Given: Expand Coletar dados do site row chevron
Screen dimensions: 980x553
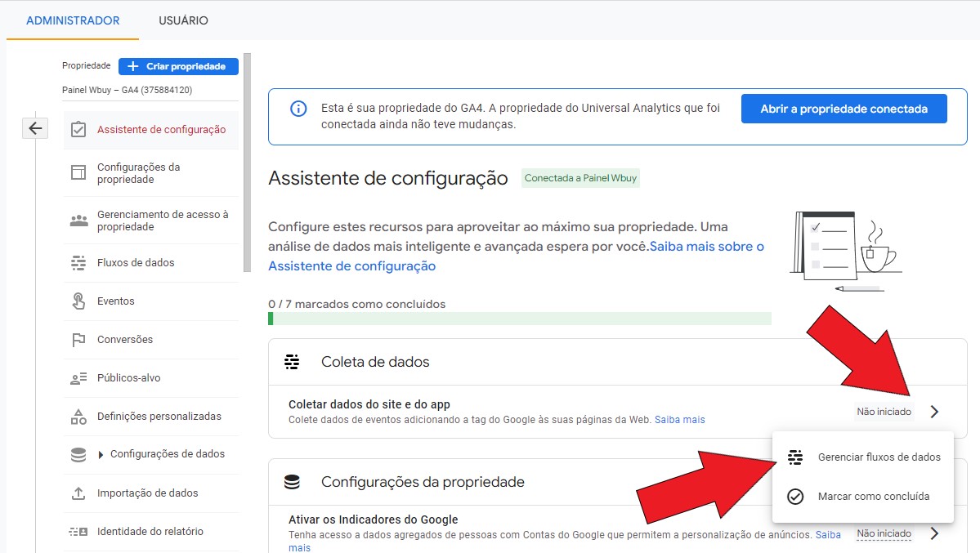Looking at the screenshot, I should (934, 412).
